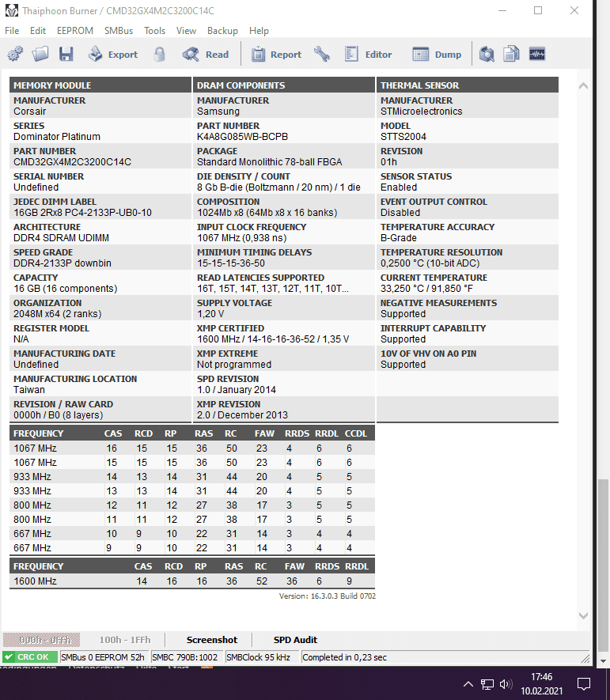Open the Edit menu
This screenshot has height=700, width=610.
pyautogui.click(x=38, y=31)
